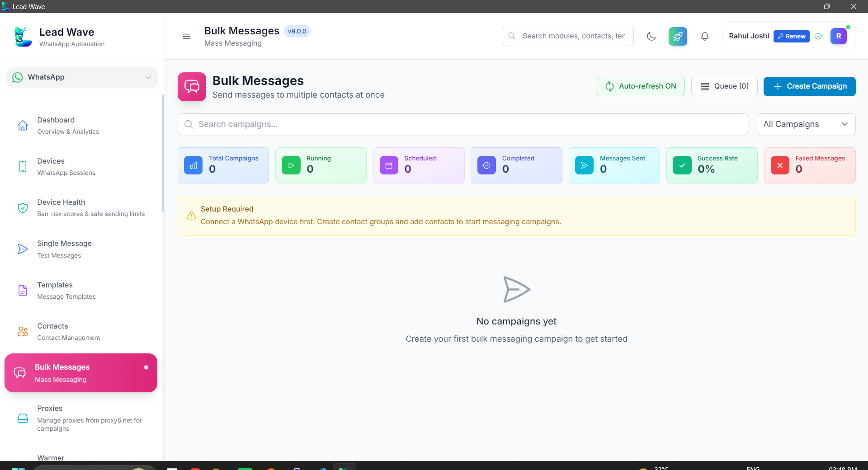Viewport: 868px width, 470px height.
Task: Click the Setup Required warning triangle icon
Action: coord(192,216)
